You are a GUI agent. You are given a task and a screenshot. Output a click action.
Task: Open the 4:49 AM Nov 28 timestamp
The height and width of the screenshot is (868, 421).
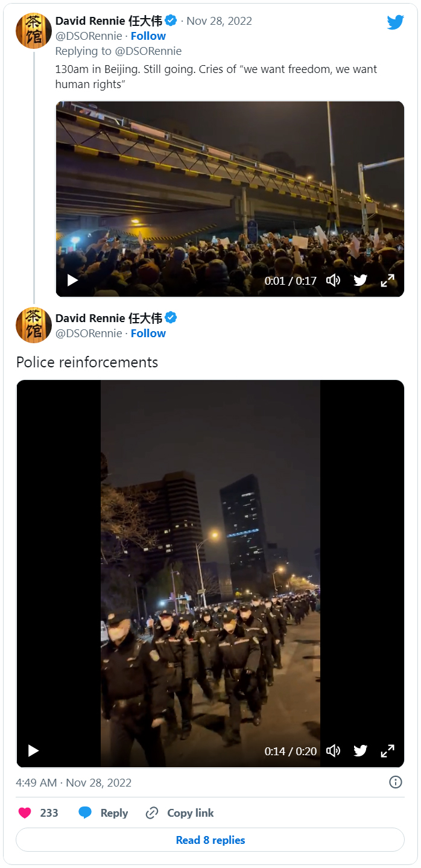(74, 782)
